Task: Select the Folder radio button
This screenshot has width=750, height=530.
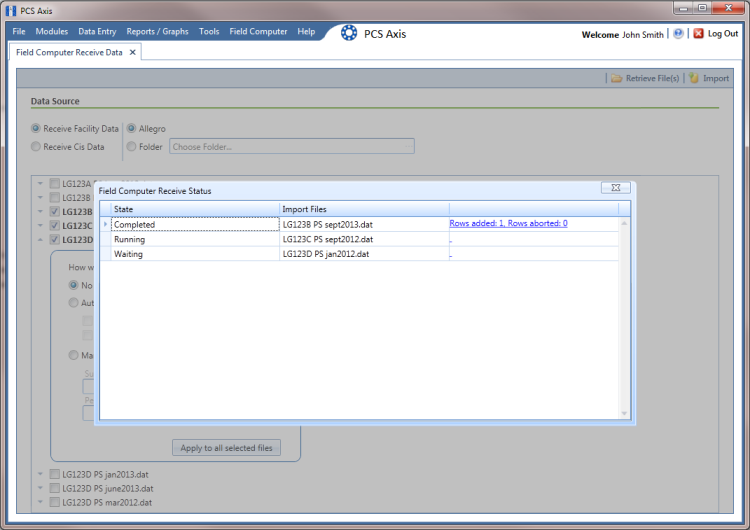Action: click(x=132, y=147)
